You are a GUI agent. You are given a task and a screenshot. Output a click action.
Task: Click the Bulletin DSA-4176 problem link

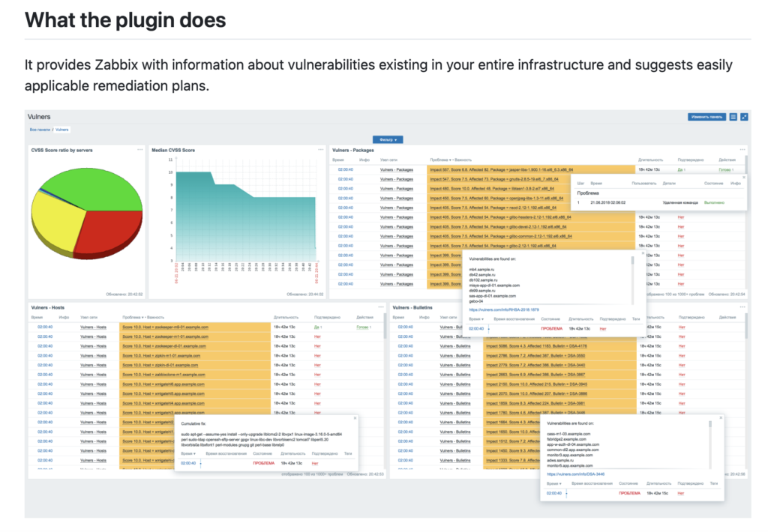coord(536,346)
